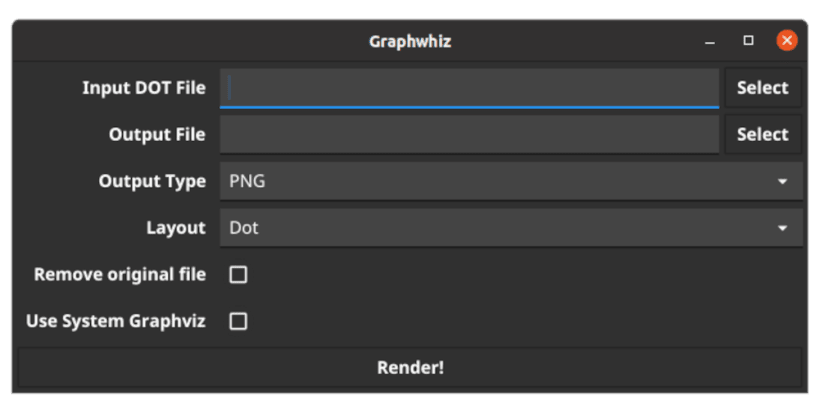Viewport: 819px width, 410px height.
Task: Toggle the Use System Graphviz checkbox
Action: (238, 321)
